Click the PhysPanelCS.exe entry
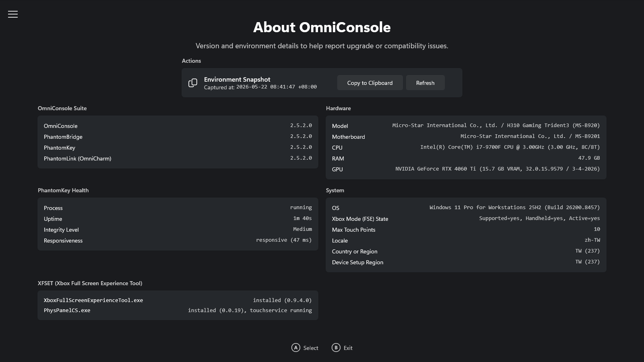The width and height of the screenshot is (644, 362). click(x=67, y=311)
